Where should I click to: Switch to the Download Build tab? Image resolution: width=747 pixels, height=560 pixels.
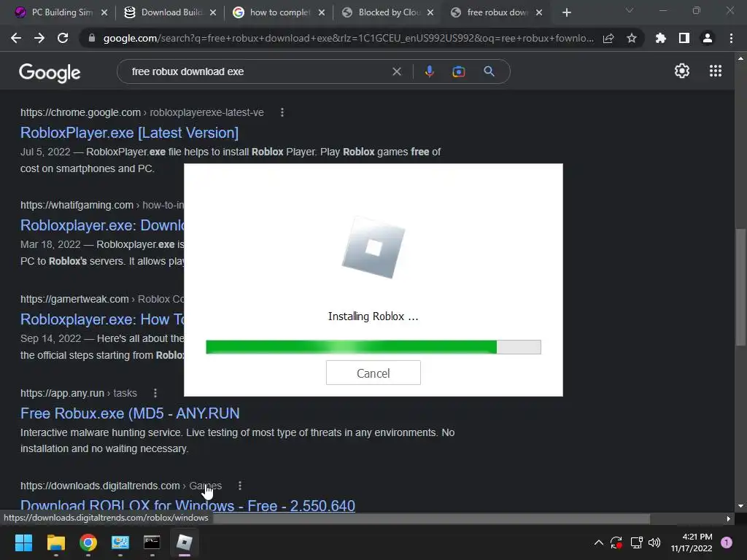(169, 12)
